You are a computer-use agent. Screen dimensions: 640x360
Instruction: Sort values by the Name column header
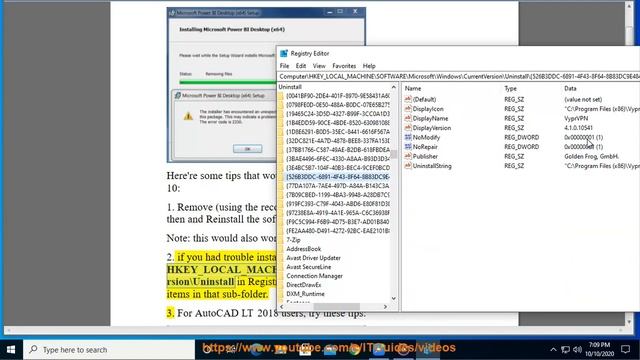click(x=413, y=88)
